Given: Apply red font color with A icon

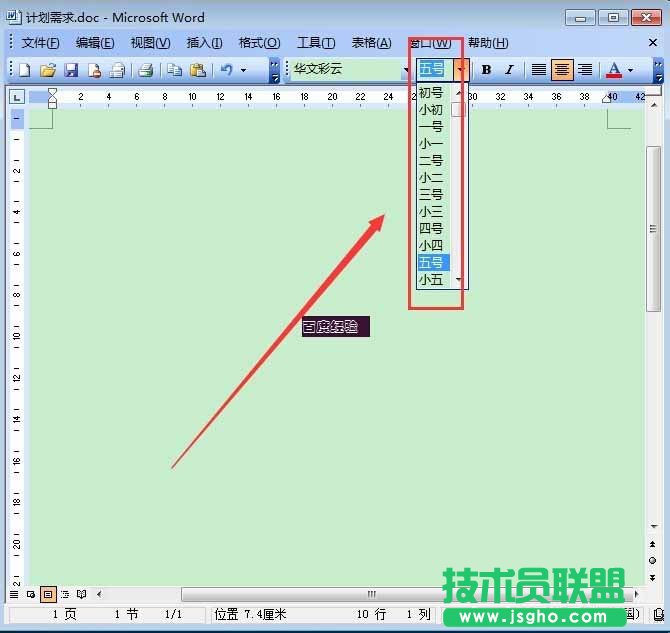Looking at the screenshot, I should 614,70.
